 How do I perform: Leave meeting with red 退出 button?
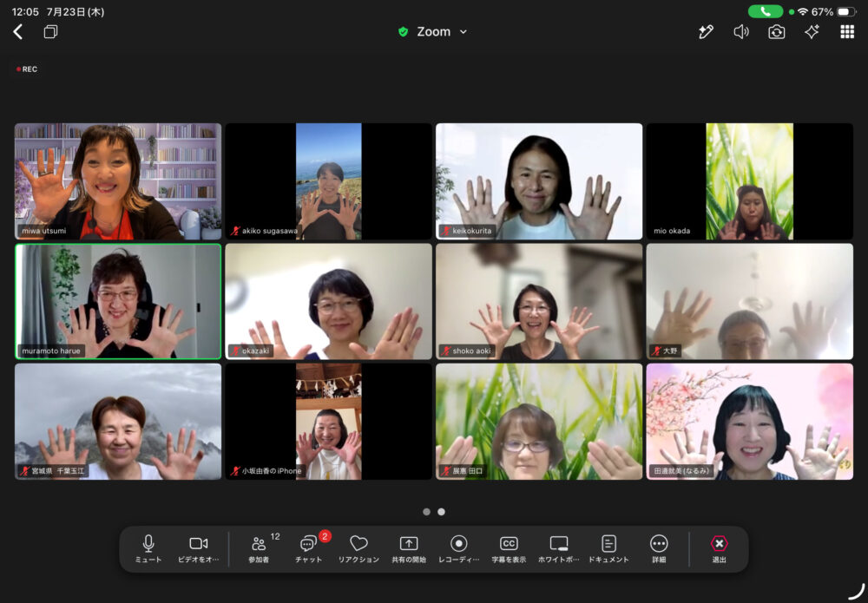click(x=719, y=549)
